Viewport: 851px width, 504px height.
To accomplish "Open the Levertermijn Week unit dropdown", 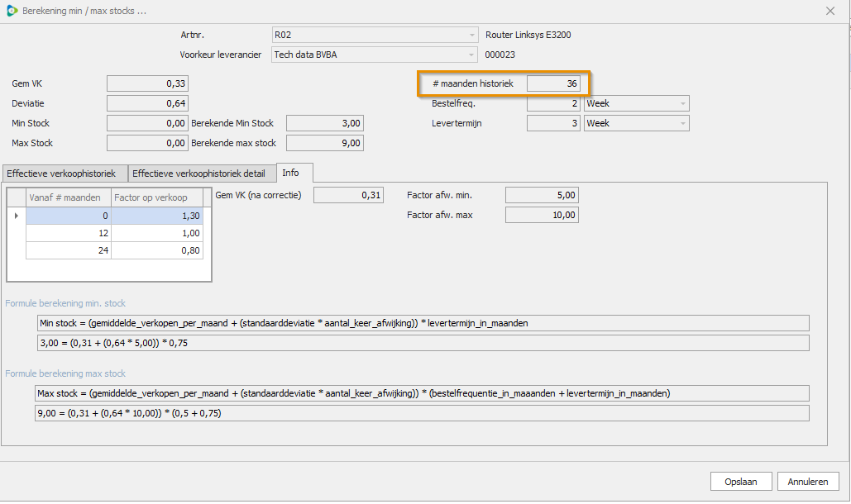I will pos(683,124).
